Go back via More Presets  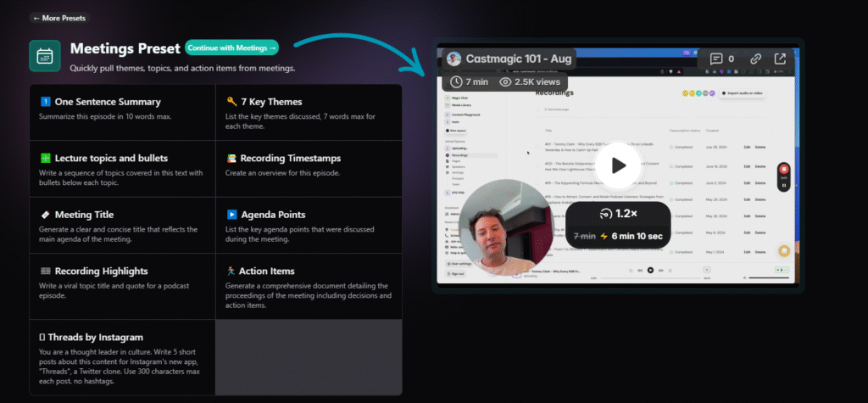click(59, 18)
